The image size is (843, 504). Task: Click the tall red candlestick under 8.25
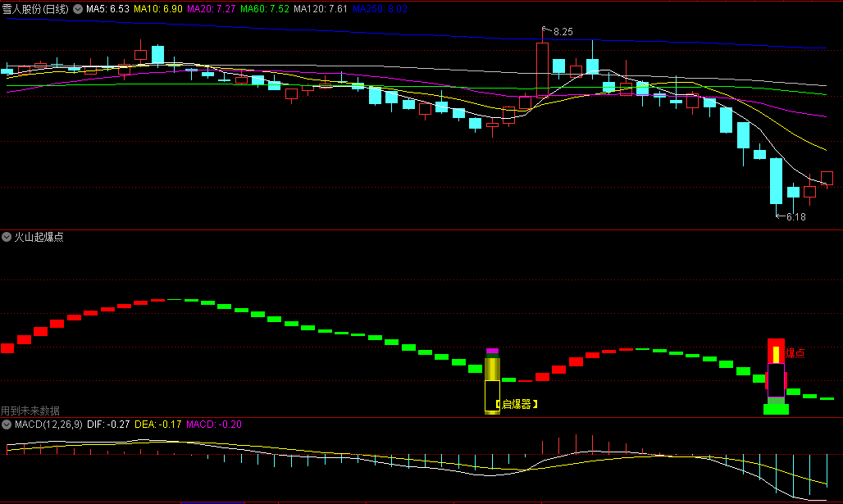(542, 69)
